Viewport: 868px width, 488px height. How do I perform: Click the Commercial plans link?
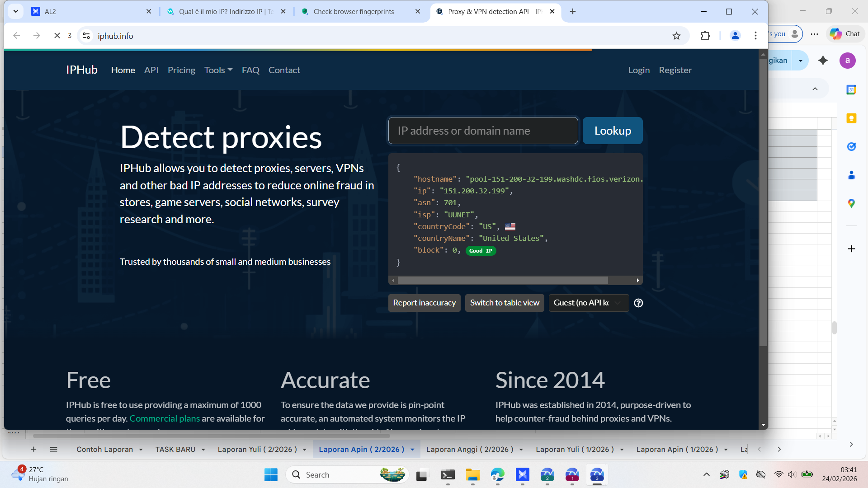click(165, 418)
